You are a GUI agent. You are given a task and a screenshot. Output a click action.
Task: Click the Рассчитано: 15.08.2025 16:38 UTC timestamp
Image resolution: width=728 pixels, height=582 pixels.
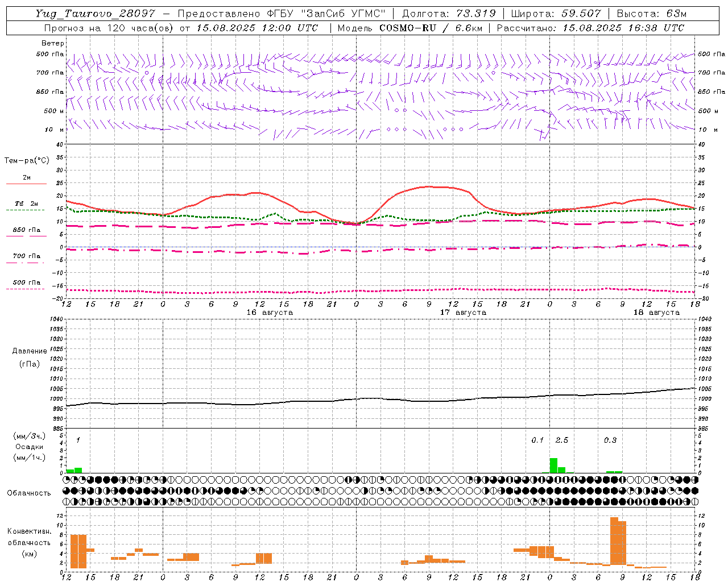click(x=590, y=28)
